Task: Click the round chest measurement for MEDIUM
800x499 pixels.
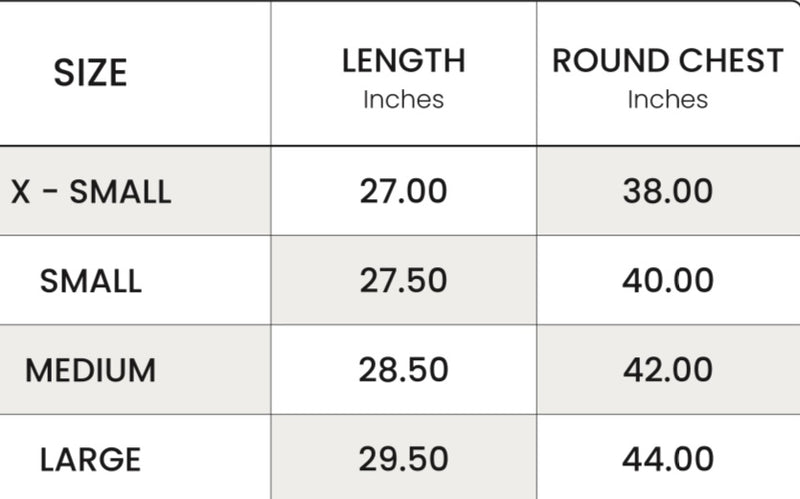Action: [667, 370]
